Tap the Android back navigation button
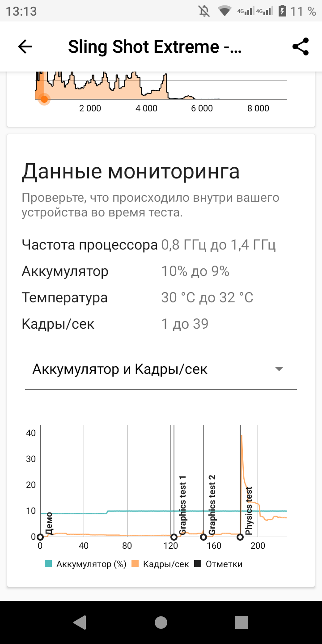322x644 pixels. [80, 622]
